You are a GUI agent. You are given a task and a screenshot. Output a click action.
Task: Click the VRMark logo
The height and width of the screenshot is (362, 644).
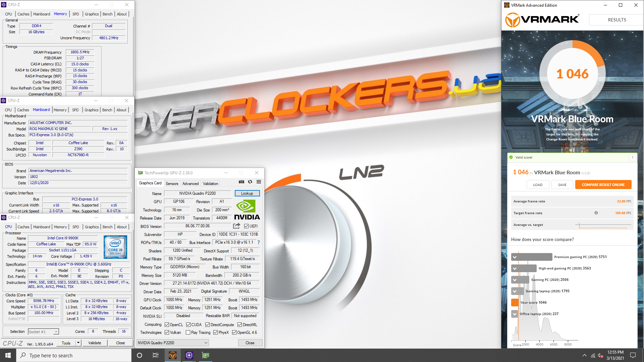point(542,20)
